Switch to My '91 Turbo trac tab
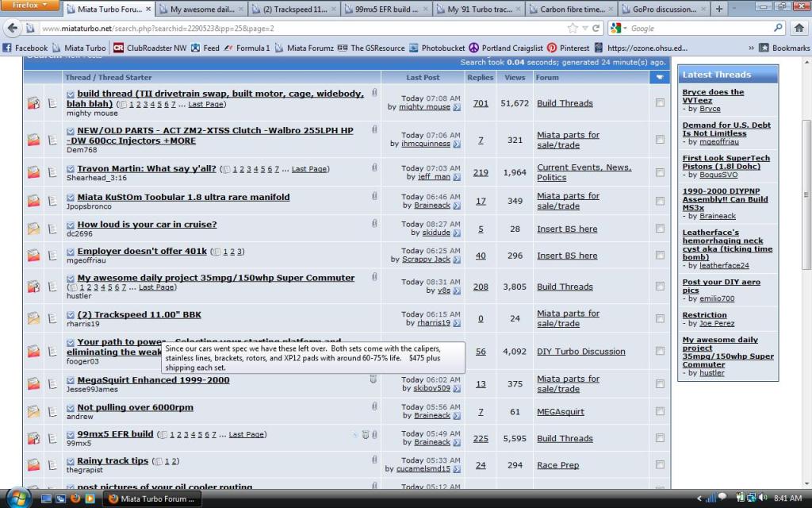 click(x=480, y=10)
